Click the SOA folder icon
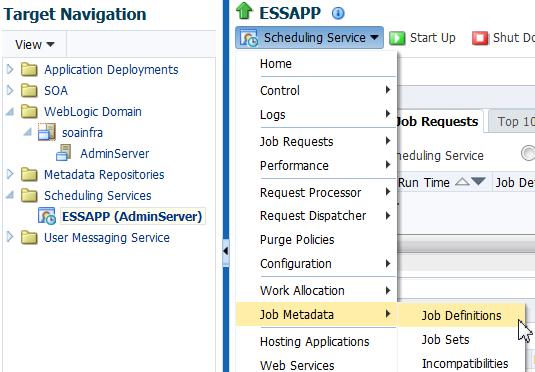This screenshot has height=372, width=535. click(x=29, y=91)
